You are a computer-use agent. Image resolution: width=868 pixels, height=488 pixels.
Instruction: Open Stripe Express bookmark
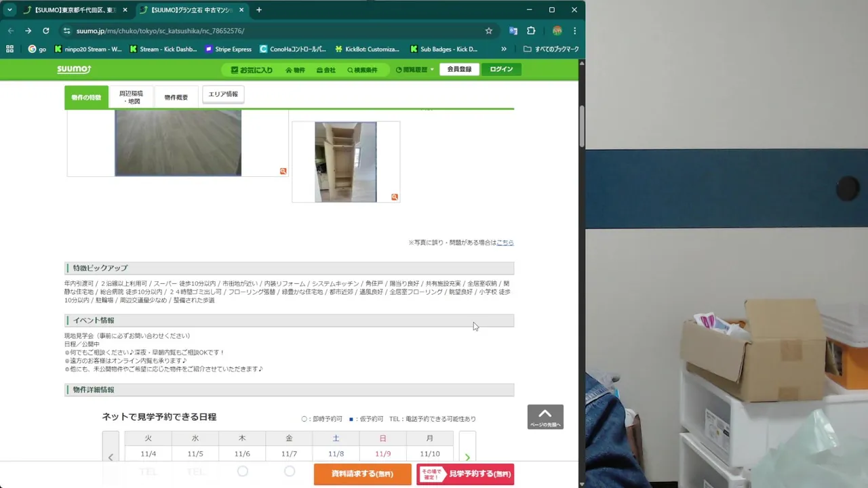[x=228, y=49]
